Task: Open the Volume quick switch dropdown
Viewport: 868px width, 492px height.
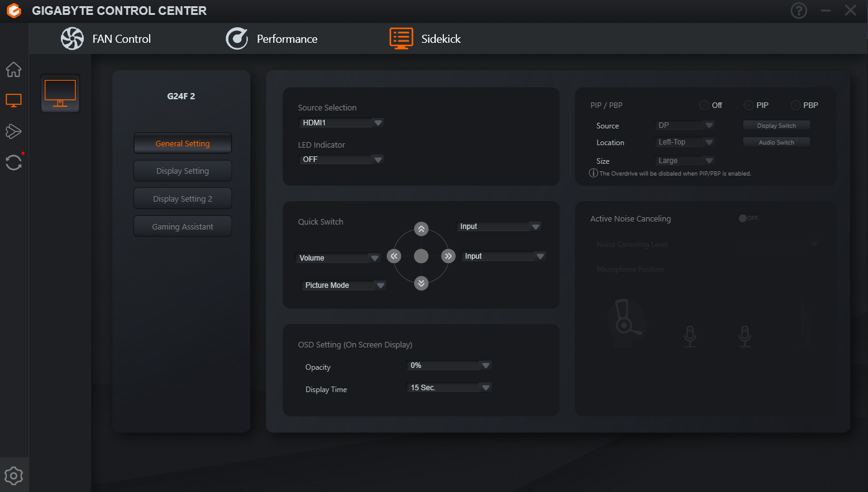Action: point(338,258)
